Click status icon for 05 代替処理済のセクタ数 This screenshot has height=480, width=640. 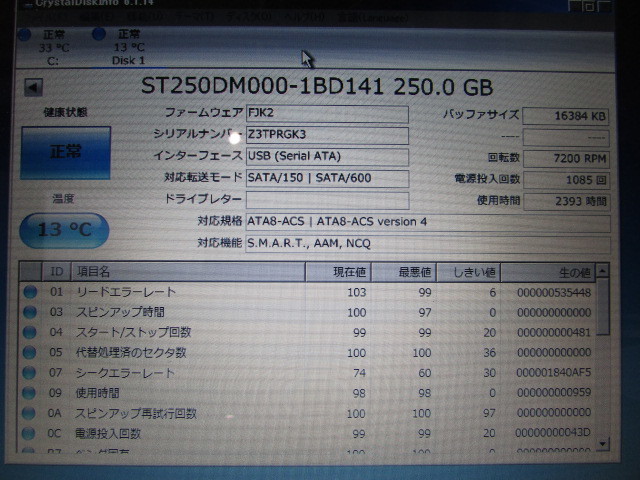[29, 352]
